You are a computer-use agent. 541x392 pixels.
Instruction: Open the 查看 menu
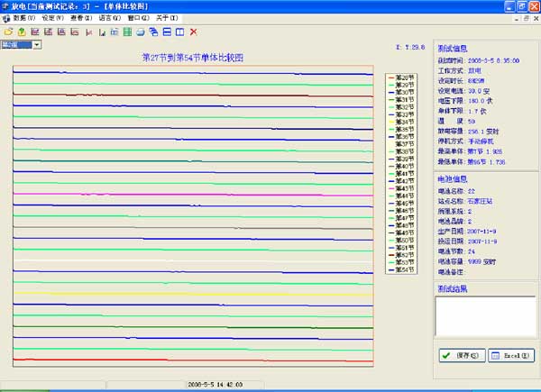coord(81,18)
